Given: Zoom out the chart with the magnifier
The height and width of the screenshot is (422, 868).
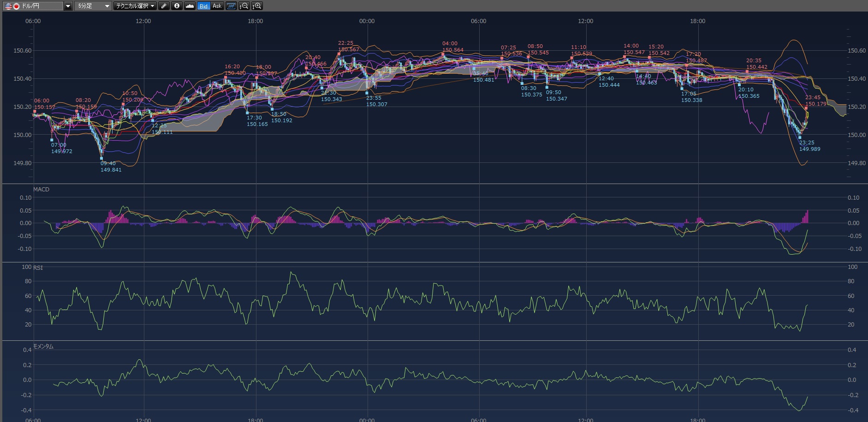Looking at the screenshot, I should [x=244, y=6].
